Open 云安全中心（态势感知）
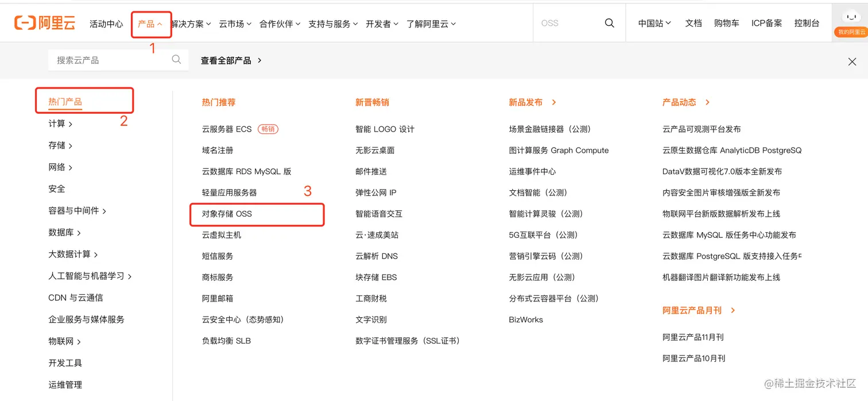This screenshot has width=868, height=401. (x=243, y=320)
